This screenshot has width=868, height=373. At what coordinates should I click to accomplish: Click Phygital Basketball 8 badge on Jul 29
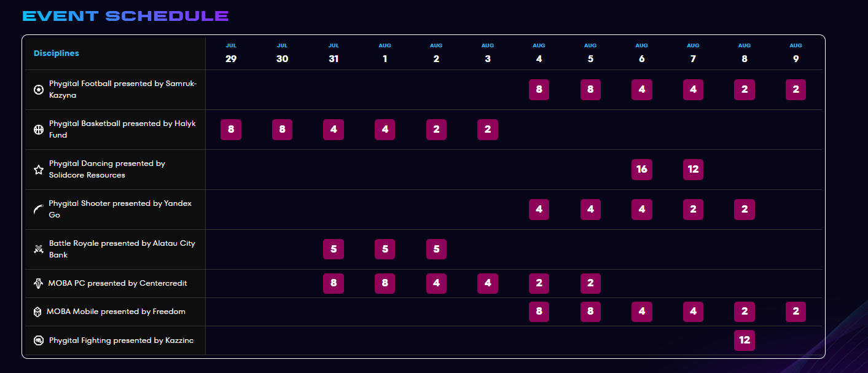(231, 130)
